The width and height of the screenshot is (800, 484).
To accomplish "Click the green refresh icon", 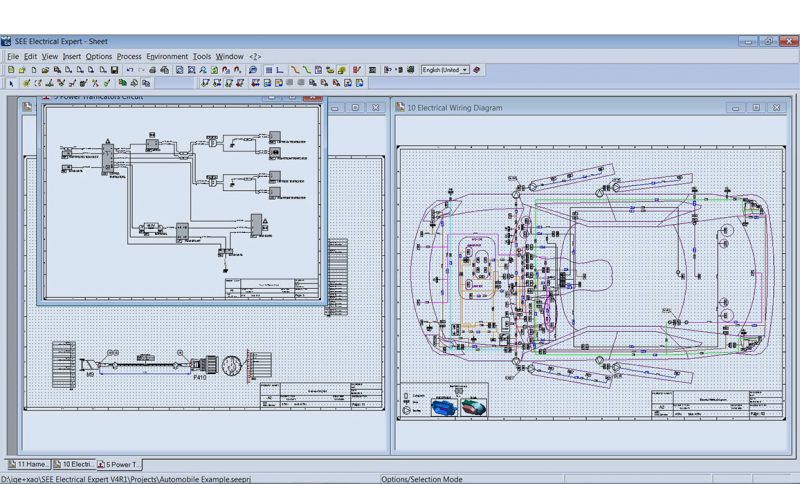I will pyautogui.click(x=214, y=70).
